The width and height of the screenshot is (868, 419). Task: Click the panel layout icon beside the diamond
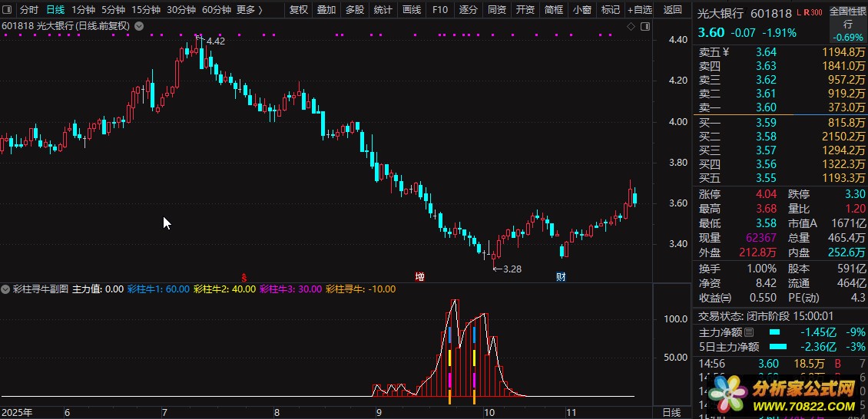[642, 26]
